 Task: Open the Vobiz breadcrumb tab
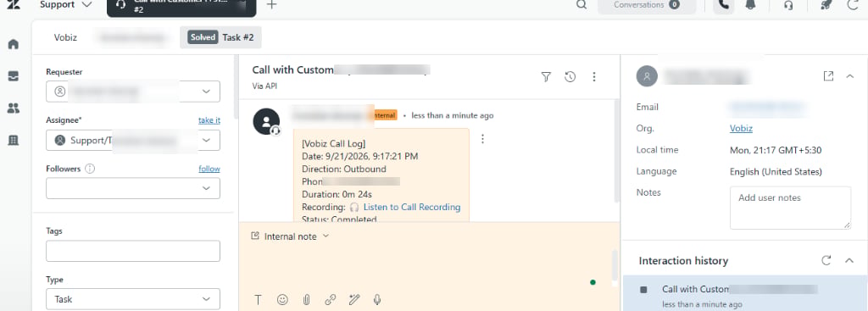(x=65, y=37)
